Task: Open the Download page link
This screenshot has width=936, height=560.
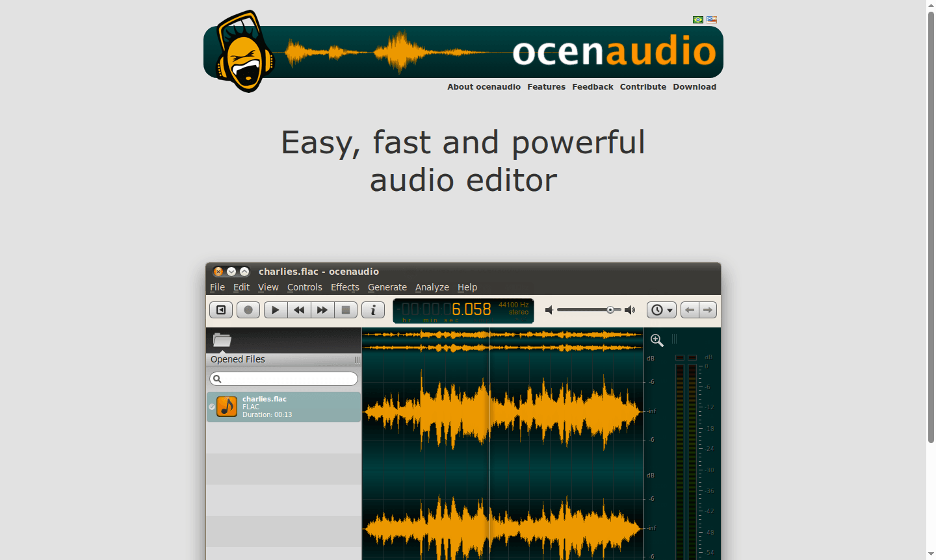Action: pos(694,86)
